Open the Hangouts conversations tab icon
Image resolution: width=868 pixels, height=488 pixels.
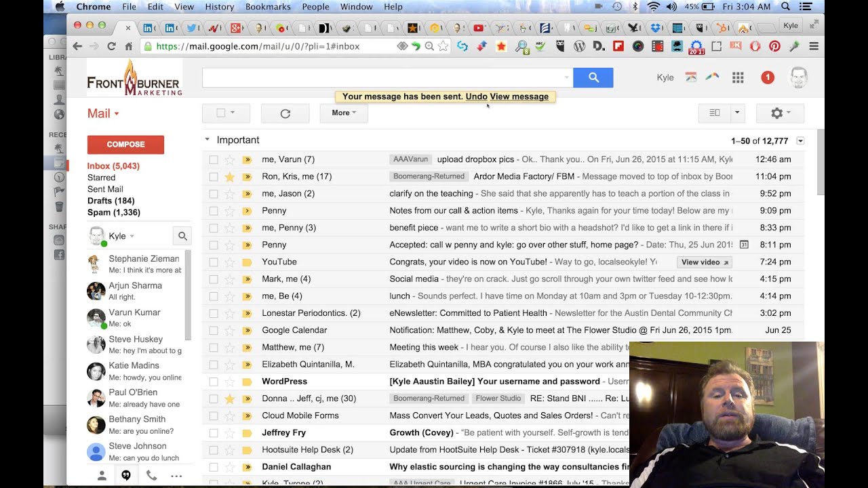[125, 476]
